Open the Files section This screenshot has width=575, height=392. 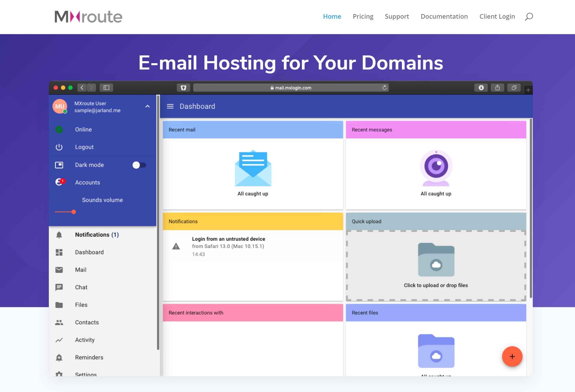(x=82, y=305)
